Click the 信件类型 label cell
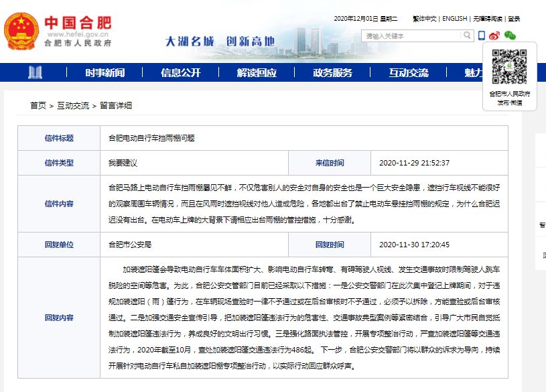Viewport: 546px width, 392px height. pos(59,163)
